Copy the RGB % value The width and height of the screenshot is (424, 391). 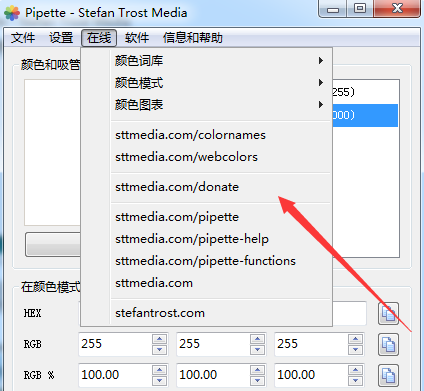(x=388, y=375)
